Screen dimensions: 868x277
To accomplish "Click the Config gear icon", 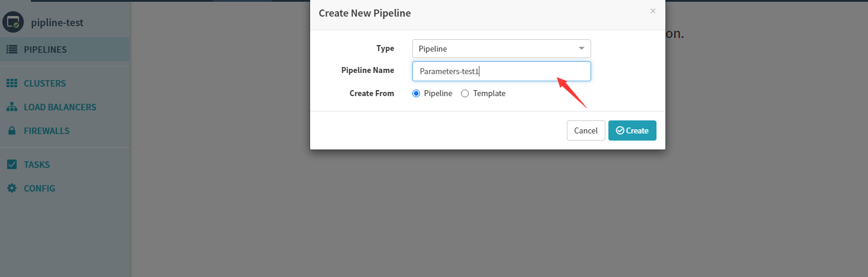I will pos(11,189).
